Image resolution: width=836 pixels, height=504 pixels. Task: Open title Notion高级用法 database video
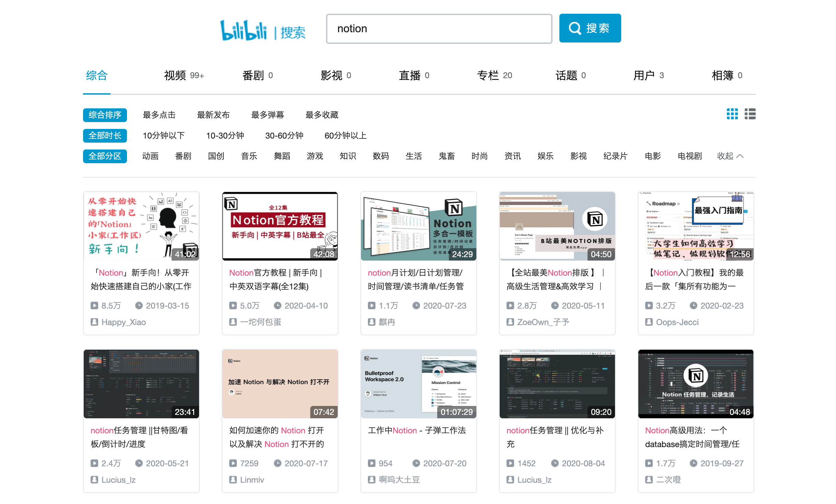pos(693,437)
